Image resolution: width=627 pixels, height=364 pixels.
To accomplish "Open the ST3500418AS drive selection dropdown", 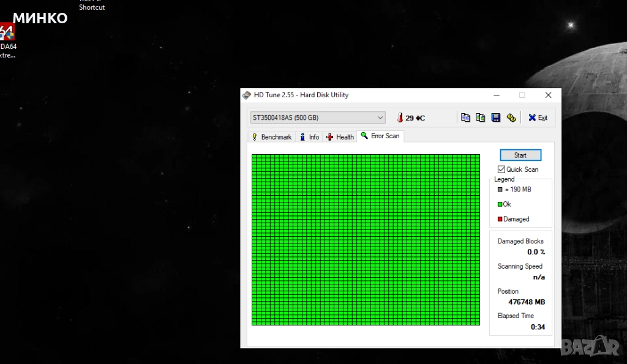I will coord(318,117).
